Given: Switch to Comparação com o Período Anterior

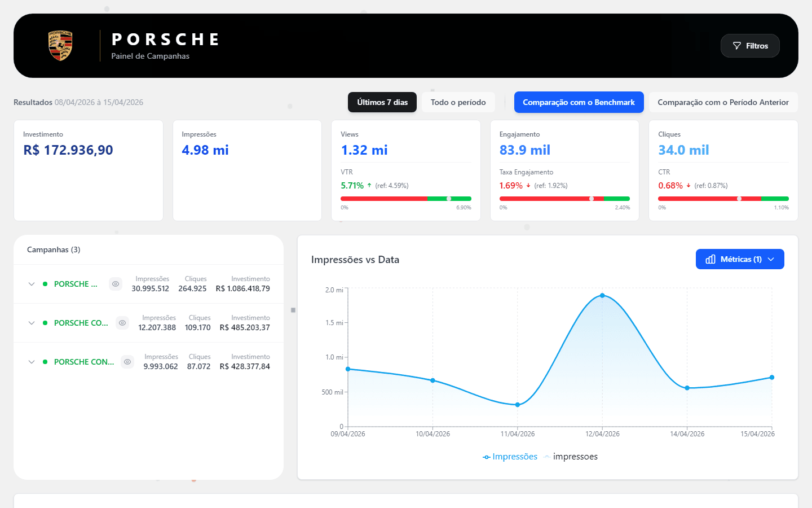Looking at the screenshot, I should pos(723,102).
